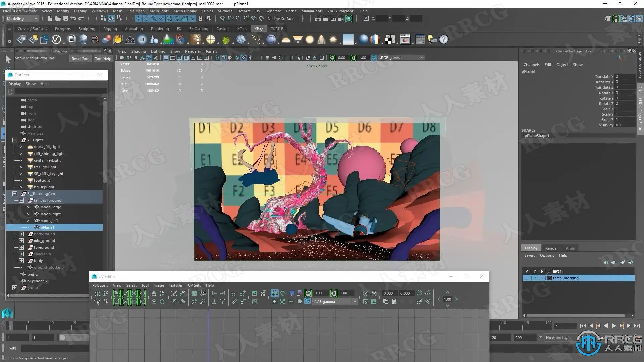The image size is (644, 362).
Task: Click the V-Ray fire volume shelf icon
Action: 118,40
